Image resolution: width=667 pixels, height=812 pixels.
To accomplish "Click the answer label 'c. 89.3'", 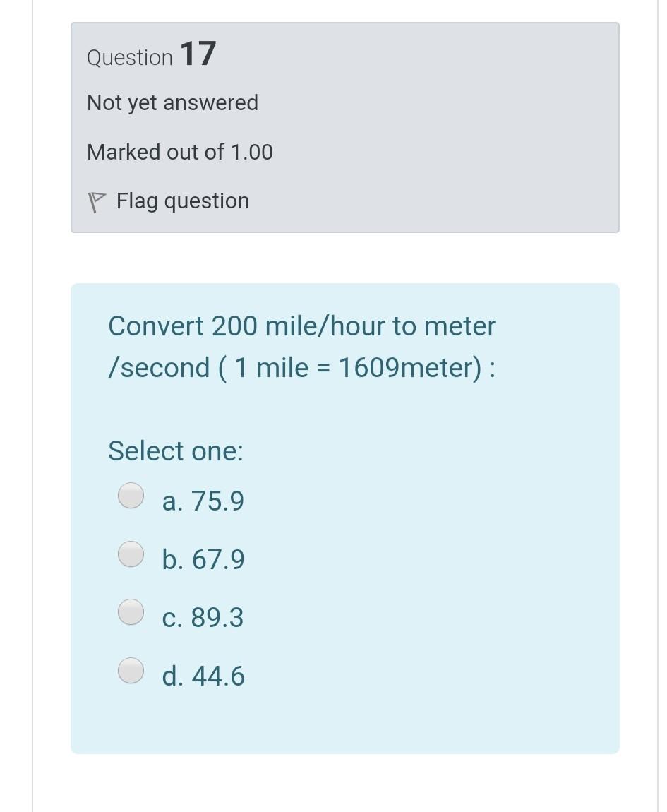I will click(x=203, y=618).
